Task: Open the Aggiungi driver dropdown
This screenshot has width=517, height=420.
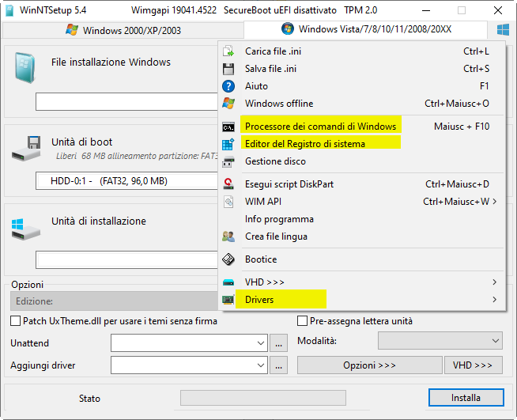Action: [x=262, y=365]
